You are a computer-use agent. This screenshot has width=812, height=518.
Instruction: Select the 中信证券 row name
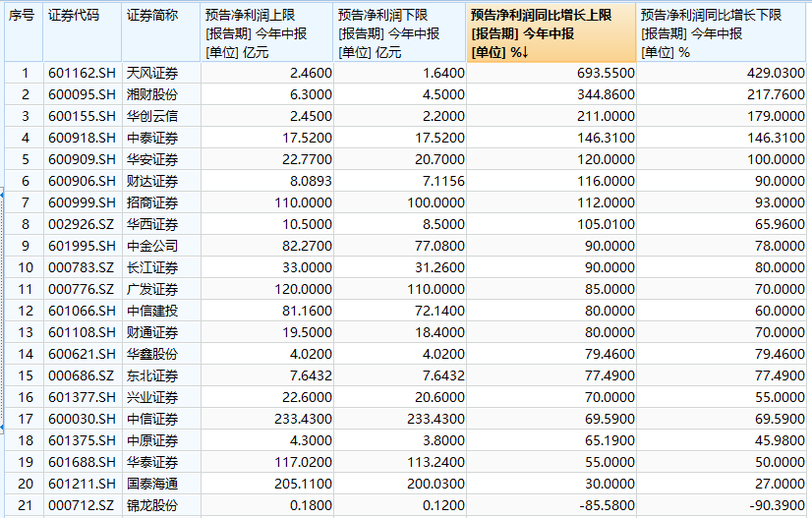tap(161, 419)
